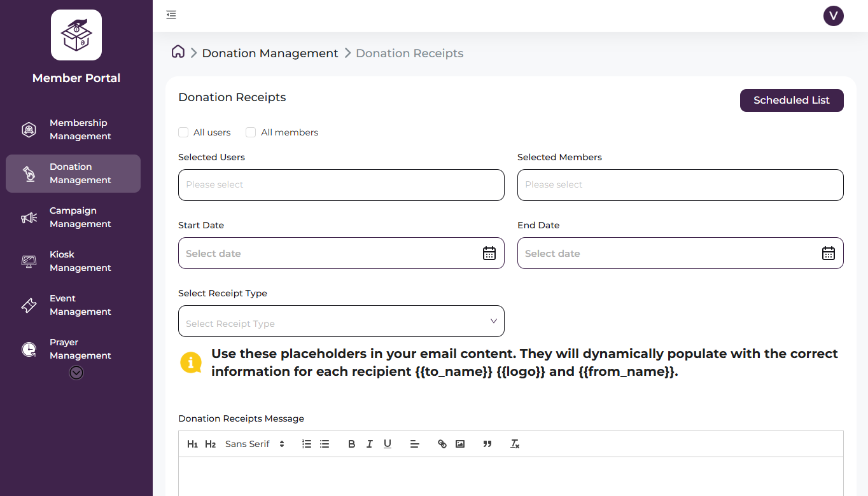Click the blockquote icon in editor toolbar
This screenshot has width=868, height=496.
point(487,444)
